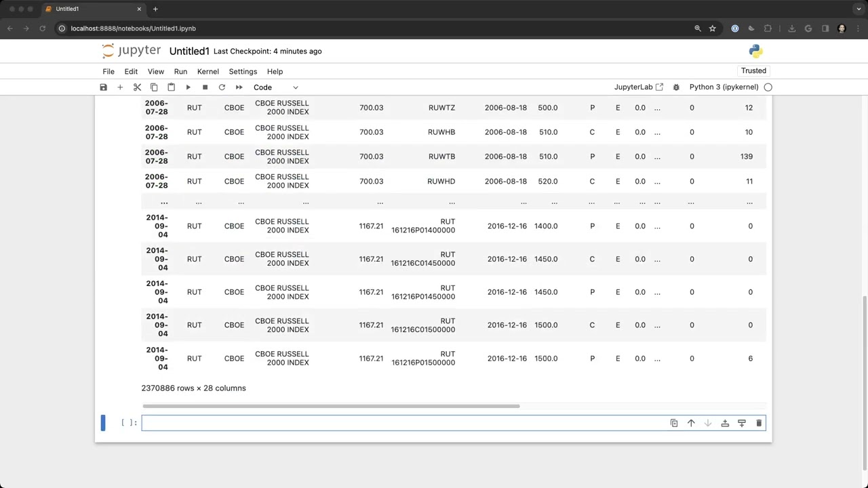Open the Kernel menu
The image size is (868, 488).
[208, 71]
